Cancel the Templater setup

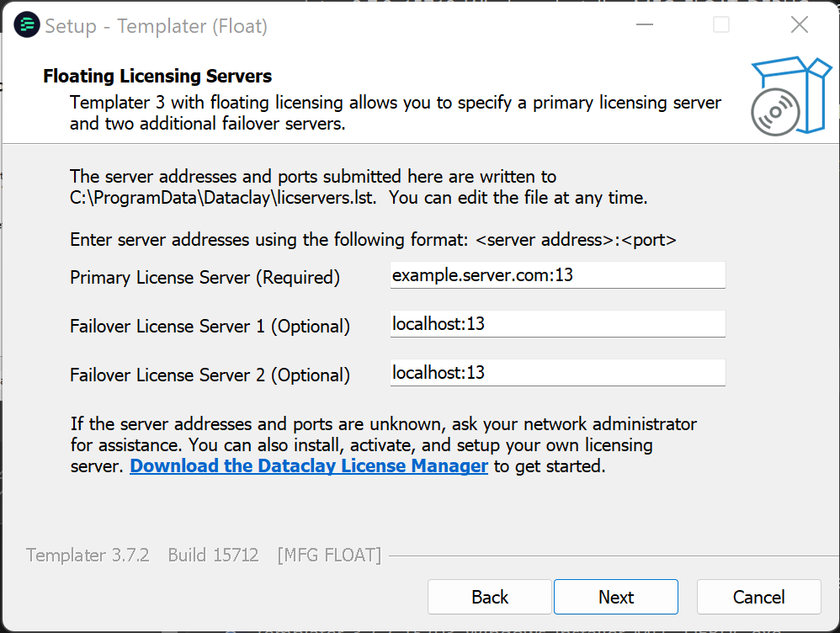point(758,597)
